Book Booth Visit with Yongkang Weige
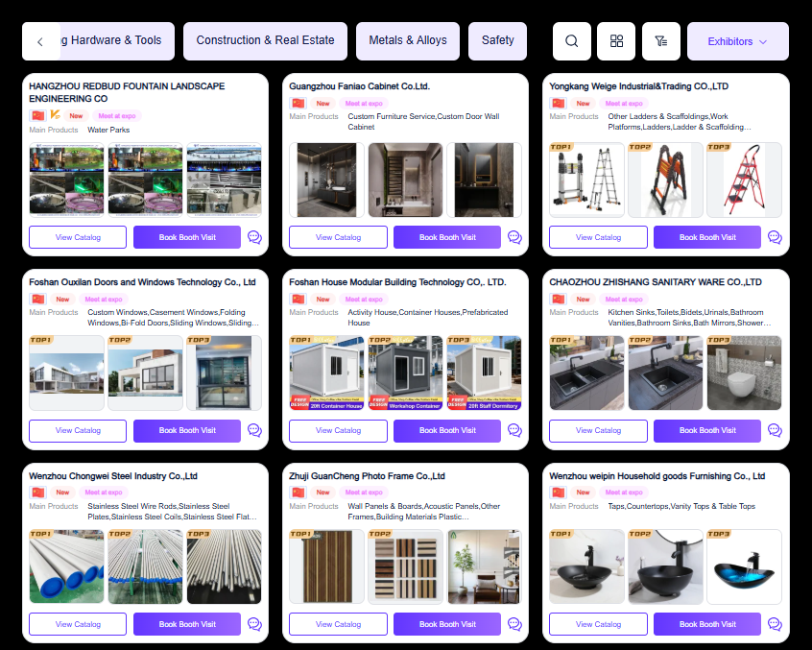Image resolution: width=812 pixels, height=650 pixels. (x=707, y=237)
